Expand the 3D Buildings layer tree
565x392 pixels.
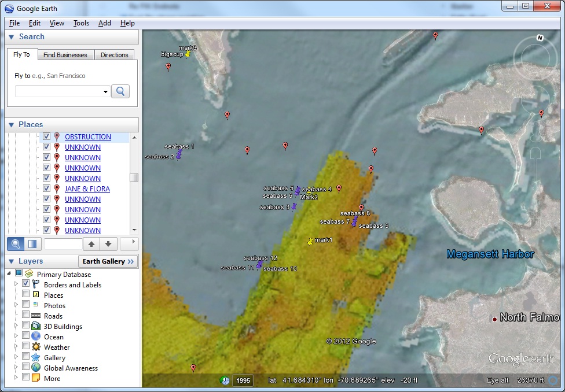pyautogui.click(x=16, y=326)
